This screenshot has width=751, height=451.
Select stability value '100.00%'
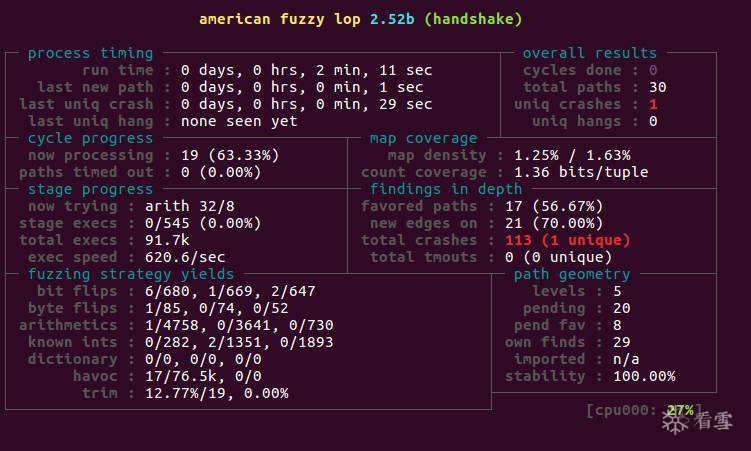coord(644,376)
